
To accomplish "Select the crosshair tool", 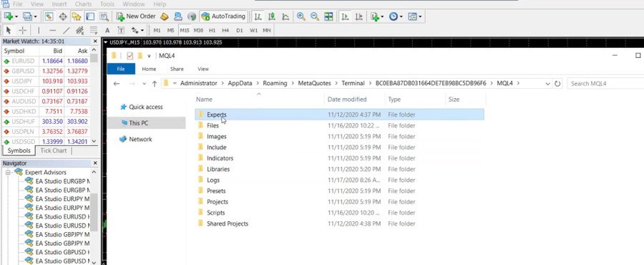I will click(23, 30).
